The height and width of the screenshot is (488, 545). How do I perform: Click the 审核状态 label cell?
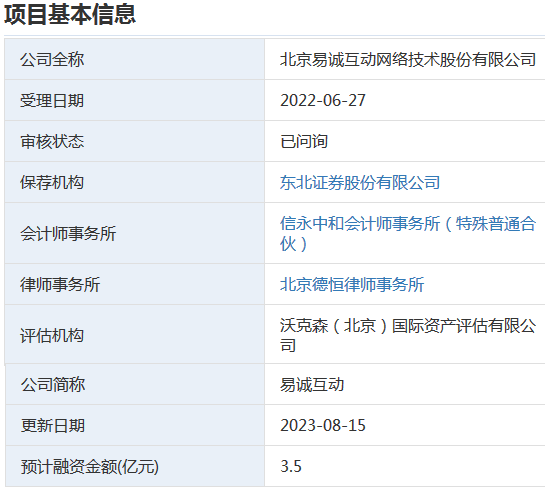coord(135,141)
